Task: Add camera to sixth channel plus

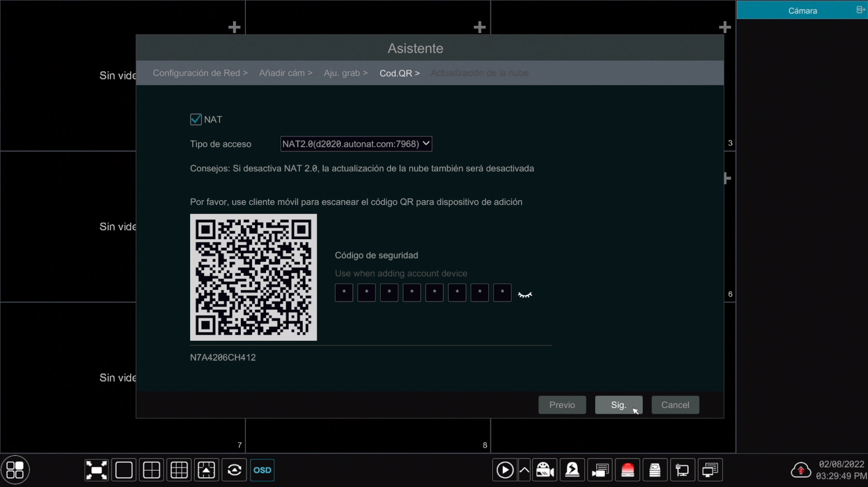Action: [x=727, y=178]
